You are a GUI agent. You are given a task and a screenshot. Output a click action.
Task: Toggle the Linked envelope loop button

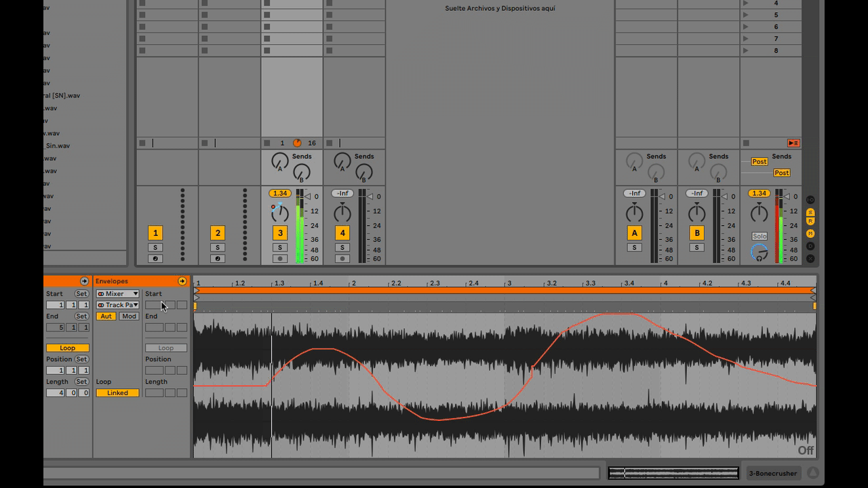tap(117, 393)
